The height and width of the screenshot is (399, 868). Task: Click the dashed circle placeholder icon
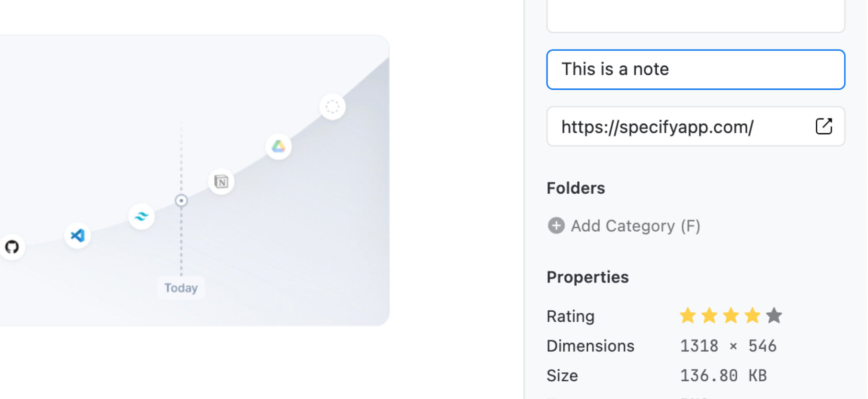point(332,106)
